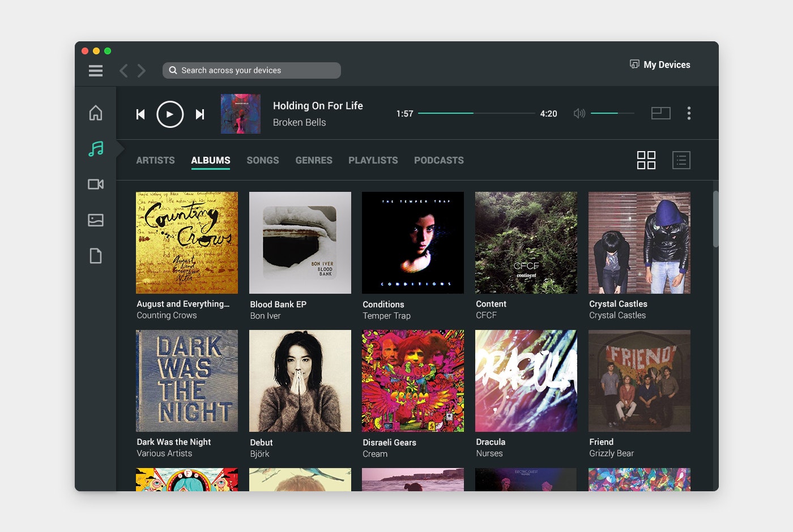Screen dimensions: 793x532
Task: Open the Video sidebar section
Action: 96,184
